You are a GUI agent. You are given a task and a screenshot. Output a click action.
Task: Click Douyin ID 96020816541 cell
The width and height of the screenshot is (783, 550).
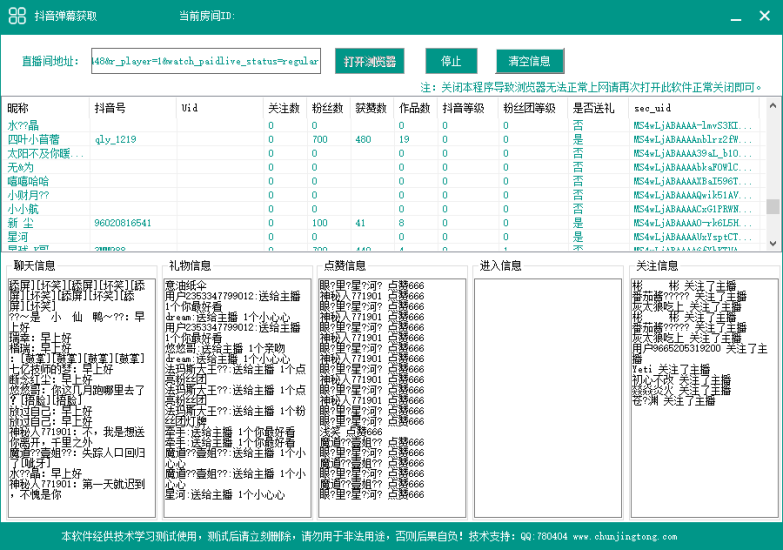[x=123, y=223]
